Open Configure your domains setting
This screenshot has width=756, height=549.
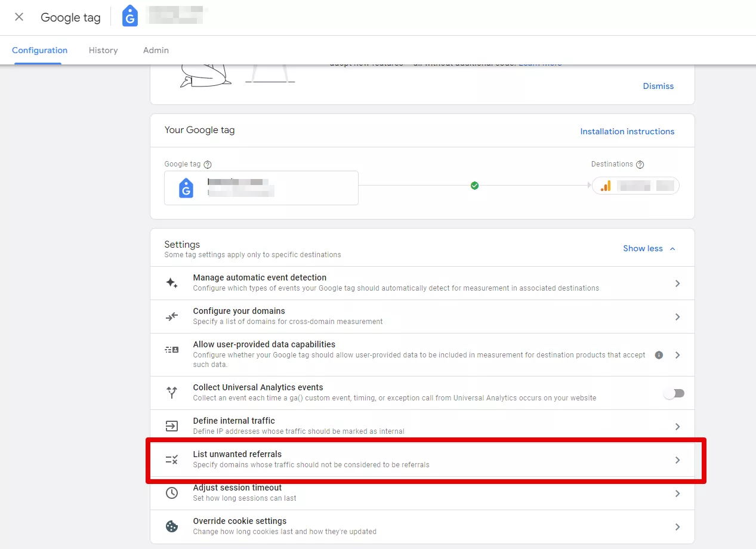pos(422,316)
